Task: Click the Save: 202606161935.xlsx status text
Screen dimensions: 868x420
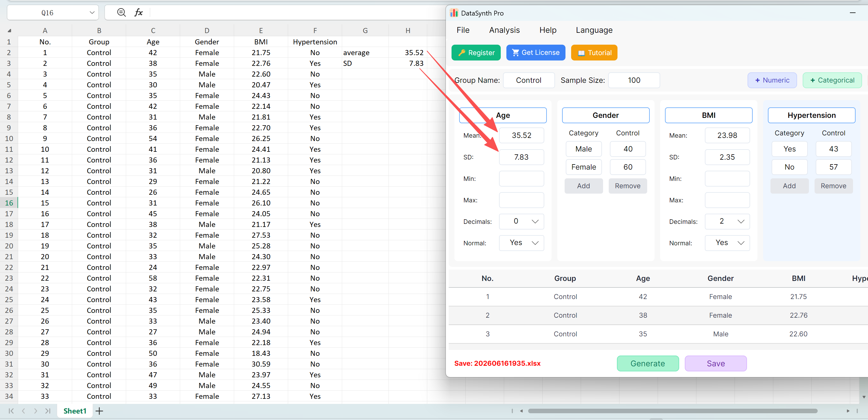Action: coord(497,363)
